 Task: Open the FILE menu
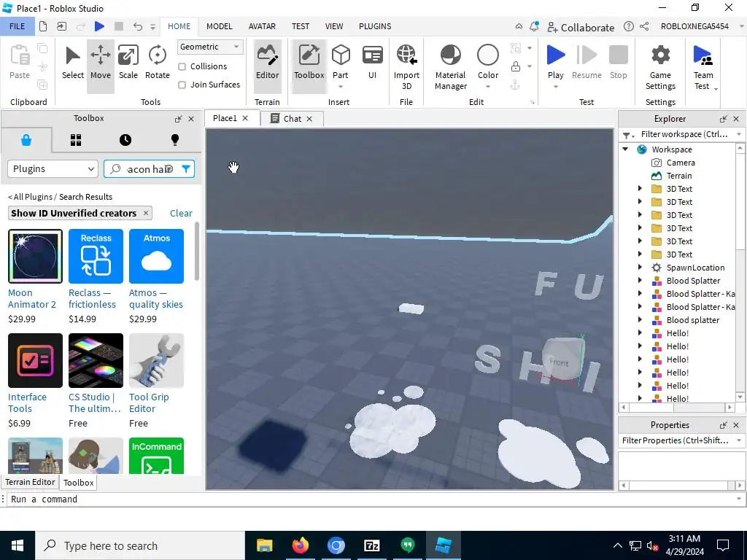18,26
